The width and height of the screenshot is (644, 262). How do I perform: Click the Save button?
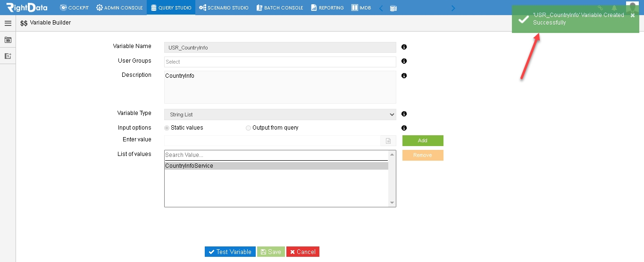271,252
